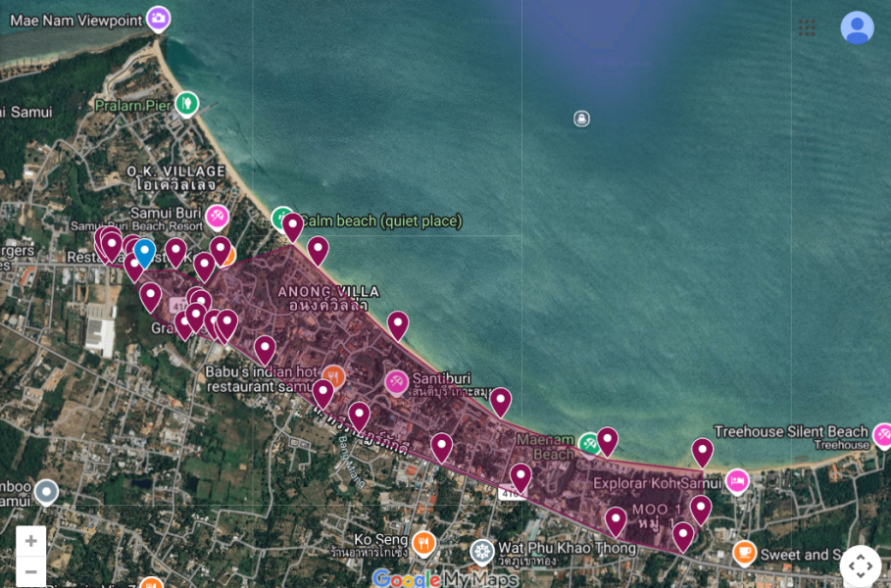The width and height of the screenshot is (891, 588).
Task: Click the Explorar Koh Samui hotel icon
Action: pyautogui.click(x=737, y=481)
